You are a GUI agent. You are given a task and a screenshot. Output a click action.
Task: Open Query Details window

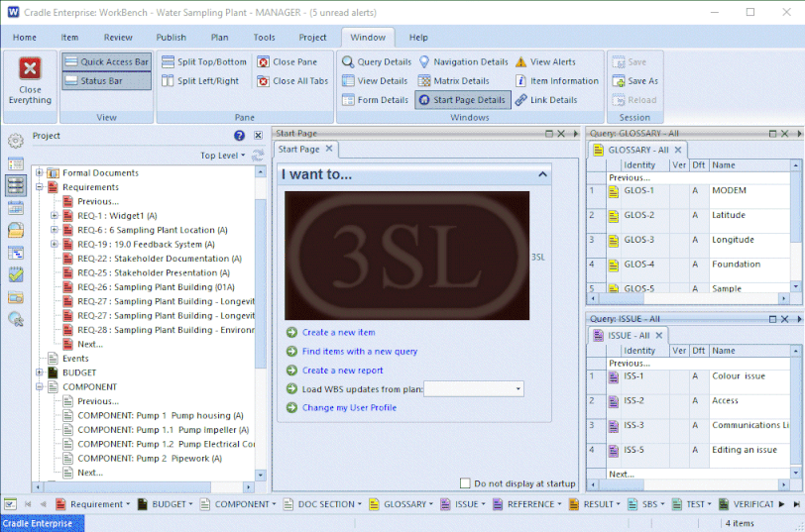point(377,62)
